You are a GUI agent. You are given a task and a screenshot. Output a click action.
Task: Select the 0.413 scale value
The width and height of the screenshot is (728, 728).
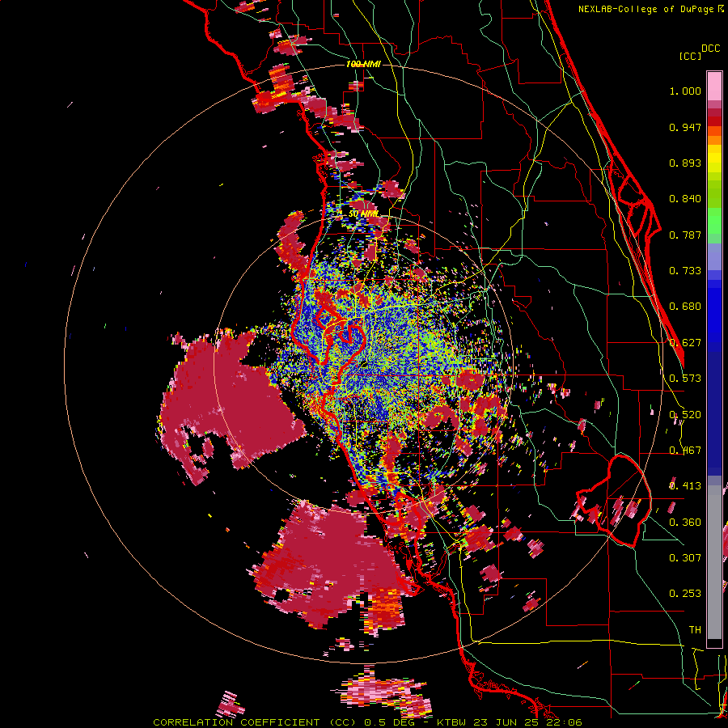[x=685, y=486]
